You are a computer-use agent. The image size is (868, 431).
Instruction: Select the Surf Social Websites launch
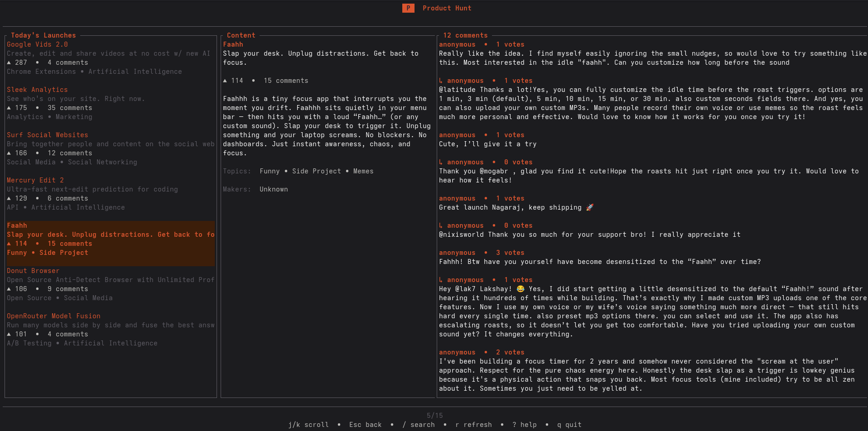[x=48, y=135]
